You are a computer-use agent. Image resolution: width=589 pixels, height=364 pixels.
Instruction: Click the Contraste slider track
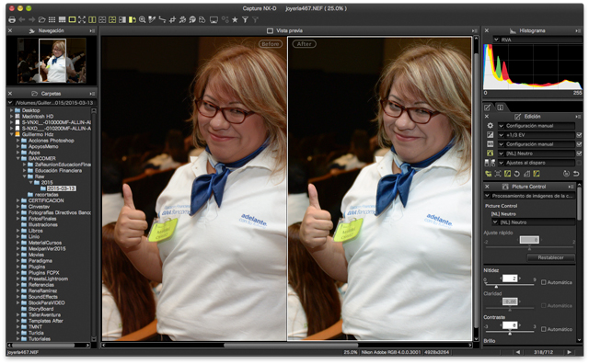point(510,333)
